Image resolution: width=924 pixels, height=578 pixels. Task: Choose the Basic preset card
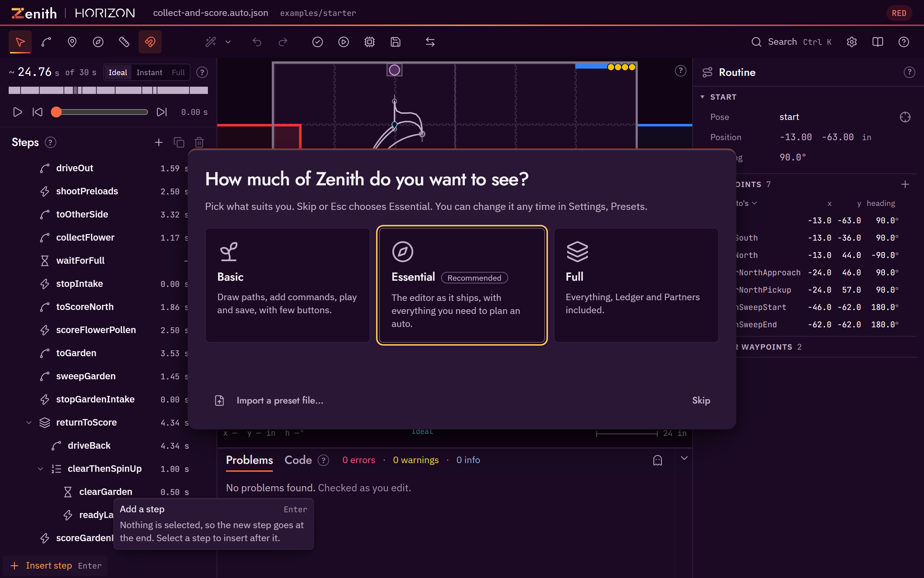coord(288,285)
